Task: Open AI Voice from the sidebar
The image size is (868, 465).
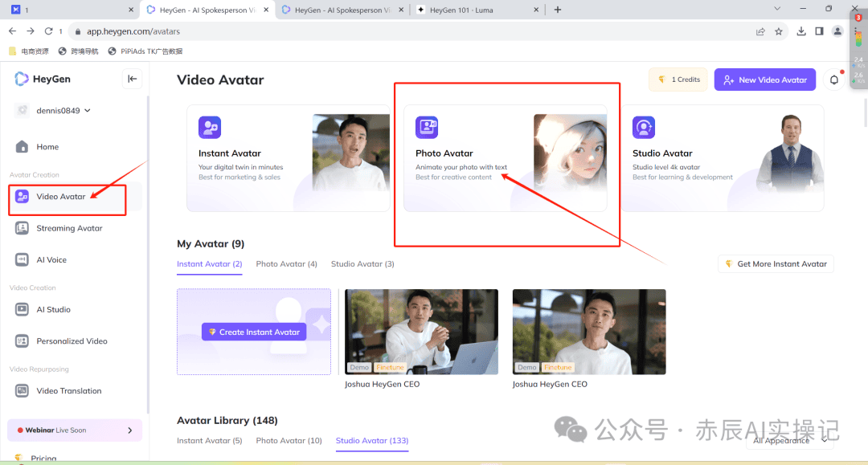Action: pyautogui.click(x=52, y=259)
